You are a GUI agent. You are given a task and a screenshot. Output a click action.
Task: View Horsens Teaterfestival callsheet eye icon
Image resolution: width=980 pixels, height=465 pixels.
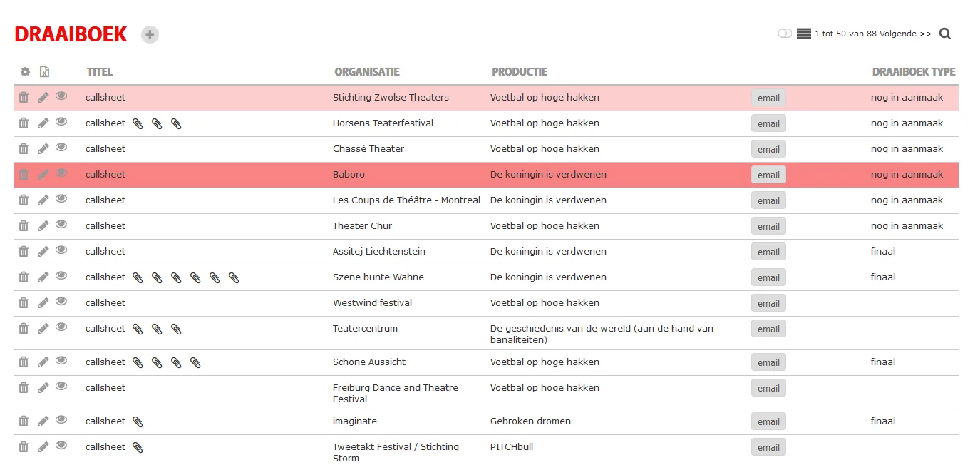coord(61,122)
